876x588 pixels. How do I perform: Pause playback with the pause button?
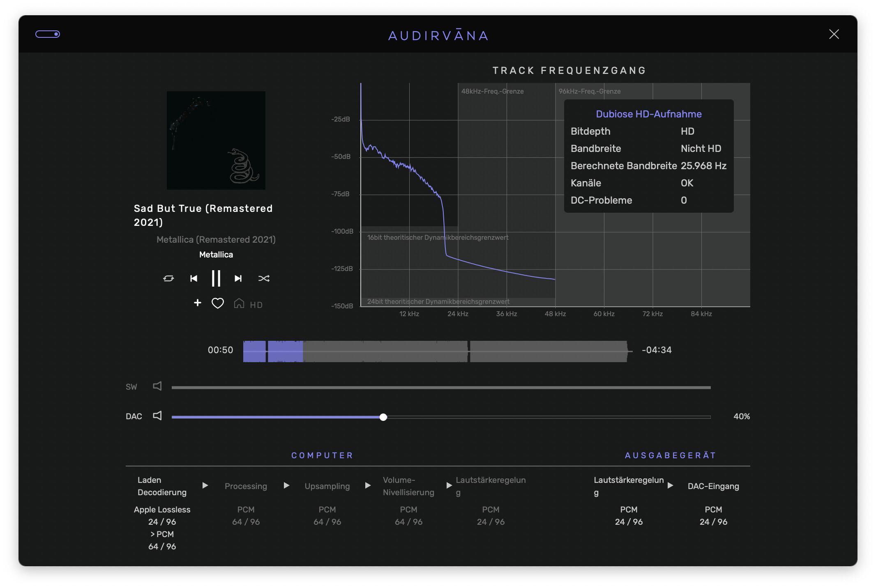tap(216, 278)
